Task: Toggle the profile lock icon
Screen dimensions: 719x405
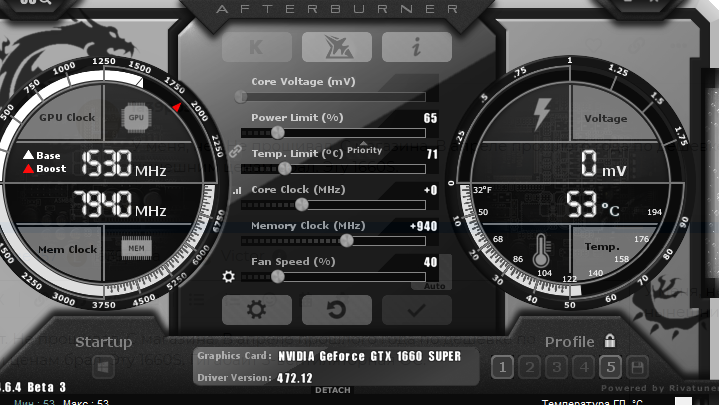Action: click(x=610, y=341)
